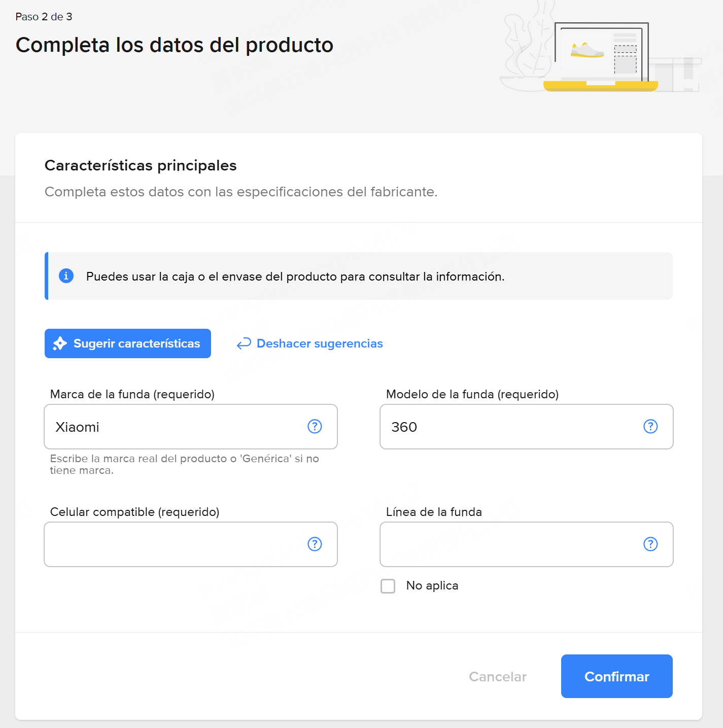Open the Deshacer sugerencias link
This screenshot has width=723, height=728.
coord(319,343)
